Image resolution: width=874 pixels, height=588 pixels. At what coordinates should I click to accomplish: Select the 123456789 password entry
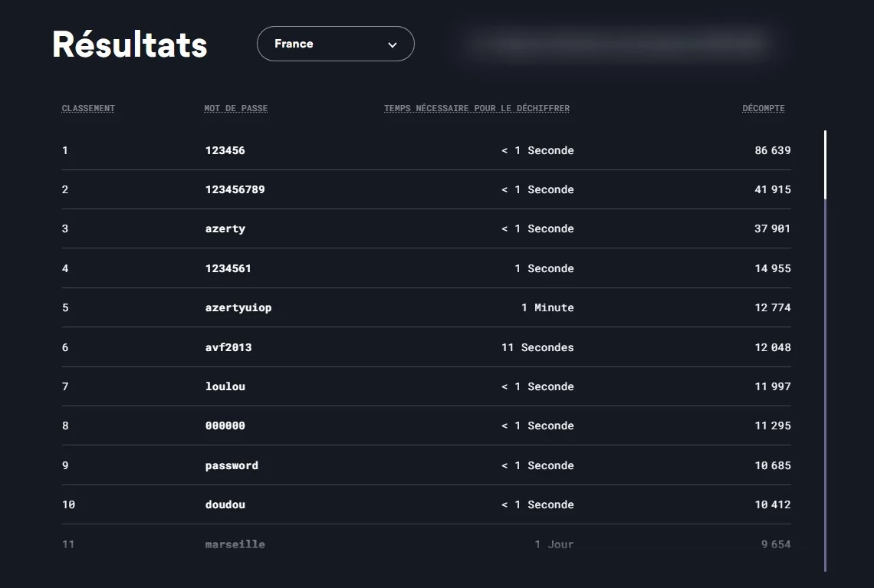(235, 189)
